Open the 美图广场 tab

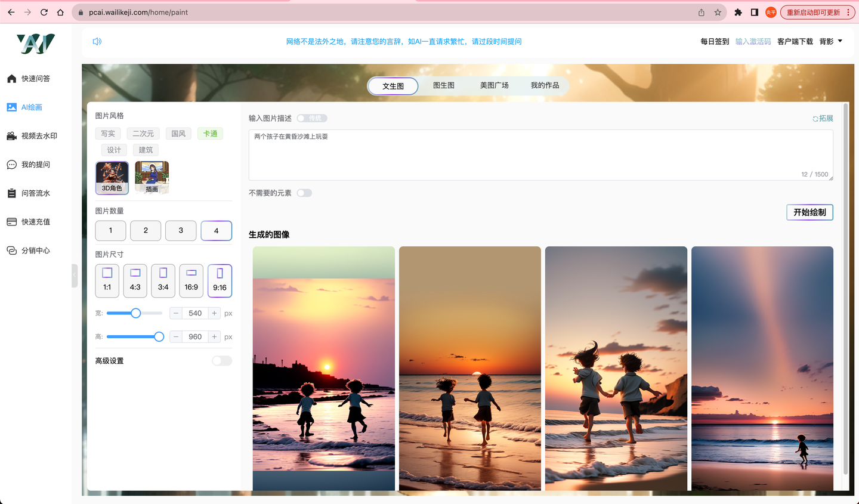coord(494,85)
